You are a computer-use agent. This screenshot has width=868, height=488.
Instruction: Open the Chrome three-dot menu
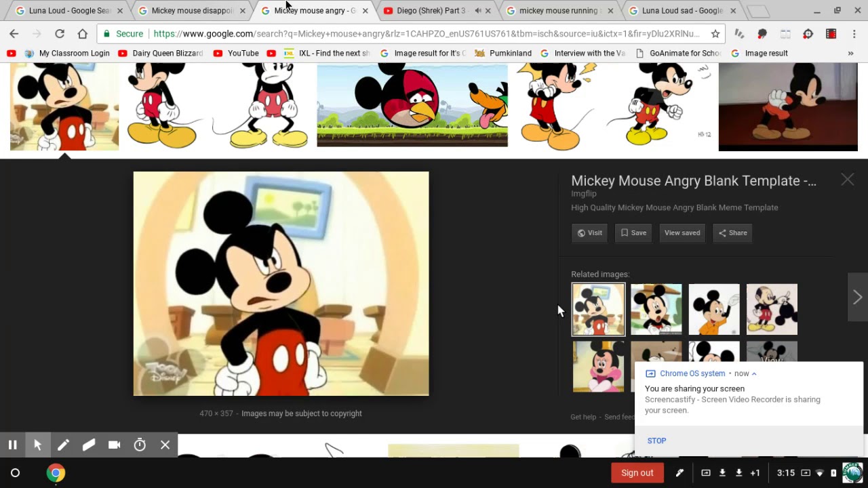[854, 34]
